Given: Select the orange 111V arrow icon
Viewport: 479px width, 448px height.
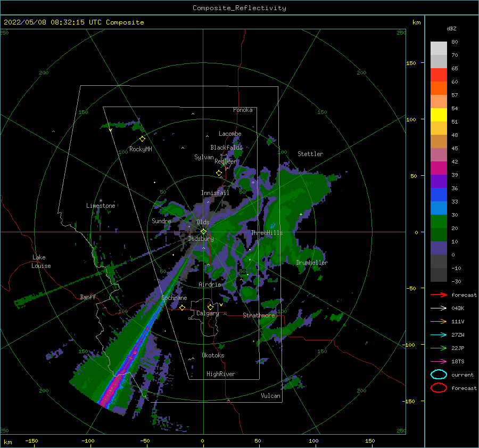Looking at the screenshot, I should click(439, 321).
